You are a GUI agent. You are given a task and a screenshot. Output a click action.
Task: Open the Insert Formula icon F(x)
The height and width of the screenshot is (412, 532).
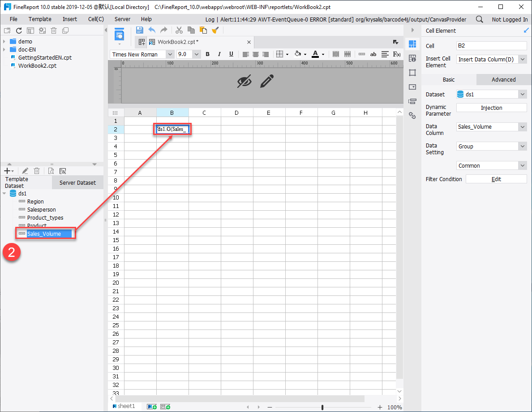(396, 54)
